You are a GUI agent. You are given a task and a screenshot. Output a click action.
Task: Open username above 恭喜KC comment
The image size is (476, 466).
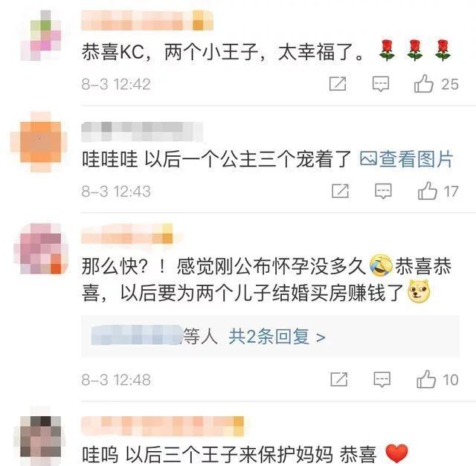pos(147,20)
